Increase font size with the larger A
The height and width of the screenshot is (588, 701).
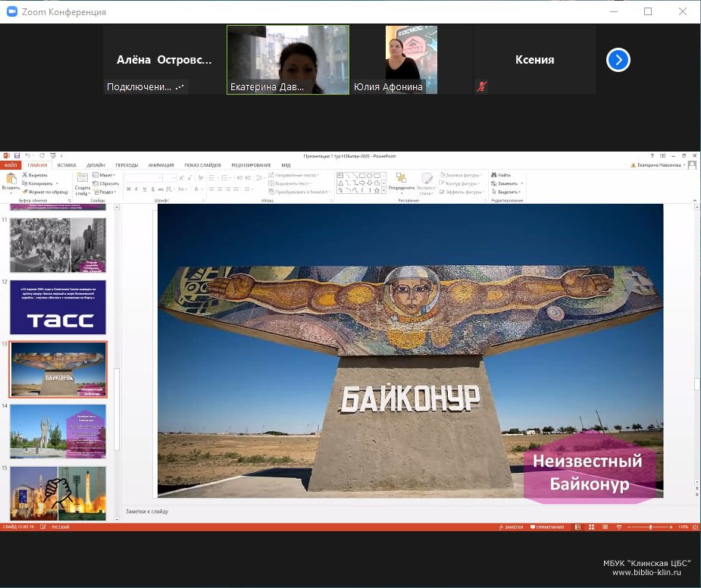pyautogui.click(x=182, y=178)
